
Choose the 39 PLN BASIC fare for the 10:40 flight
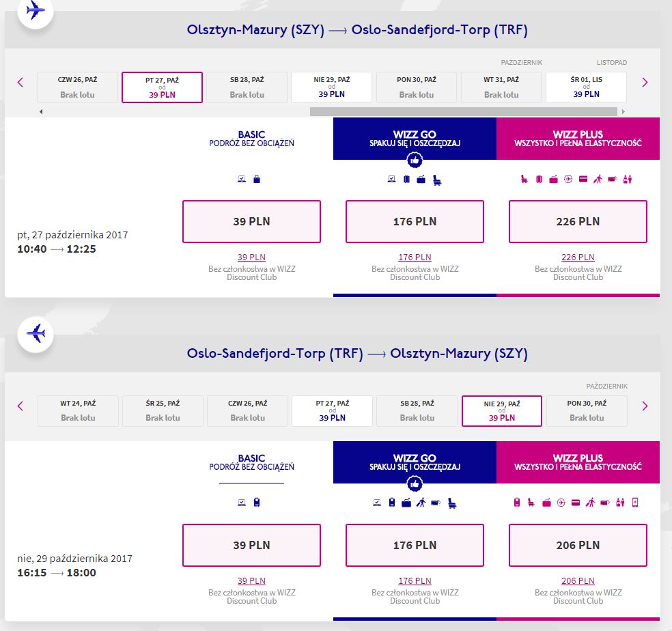[x=251, y=222]
